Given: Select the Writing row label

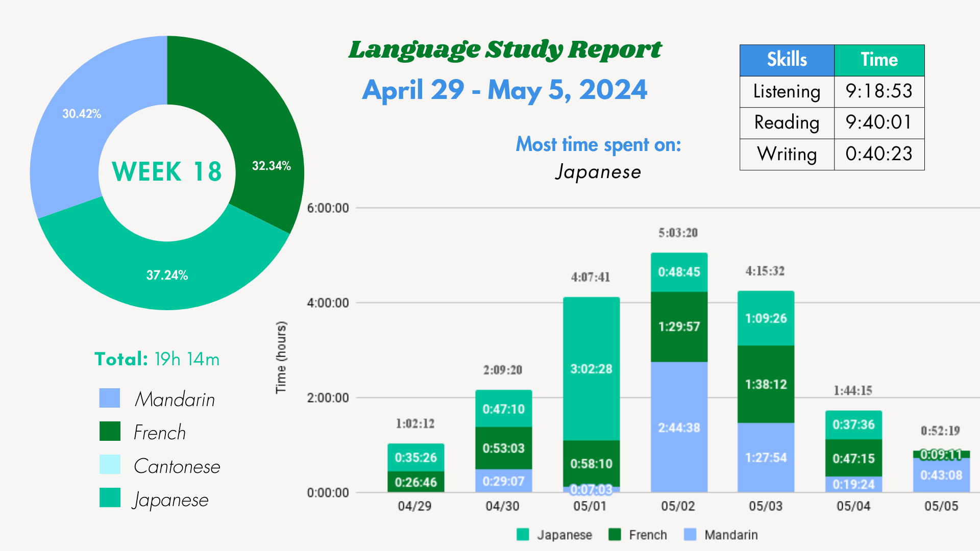Looking at the screenshot, I should tap(787, 154).
